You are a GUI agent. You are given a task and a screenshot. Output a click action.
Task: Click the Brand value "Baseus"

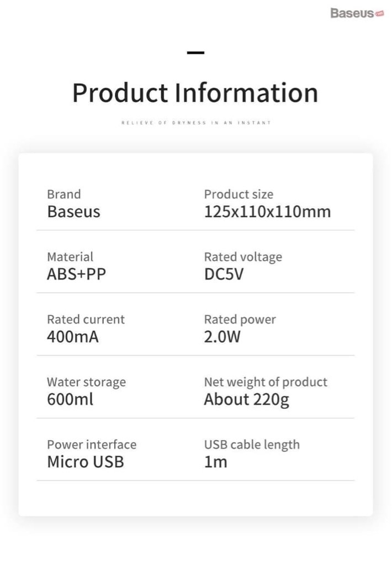coord(73,212)
